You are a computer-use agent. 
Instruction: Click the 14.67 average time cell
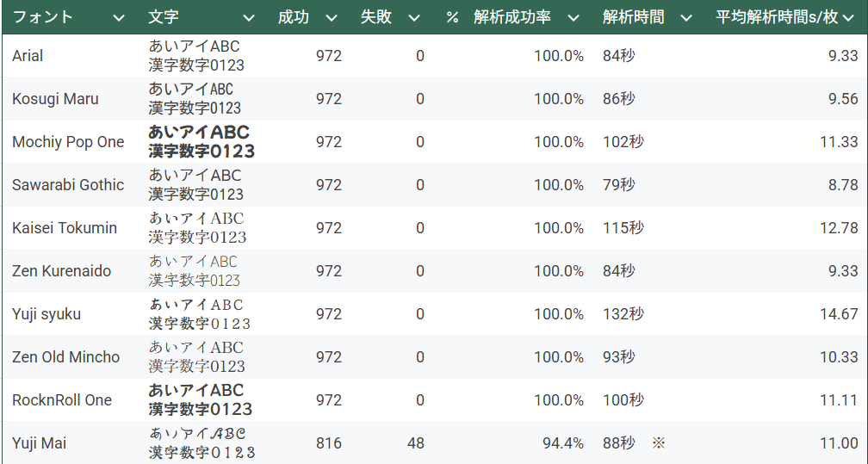pyautogui.click(x=839, y=314)
